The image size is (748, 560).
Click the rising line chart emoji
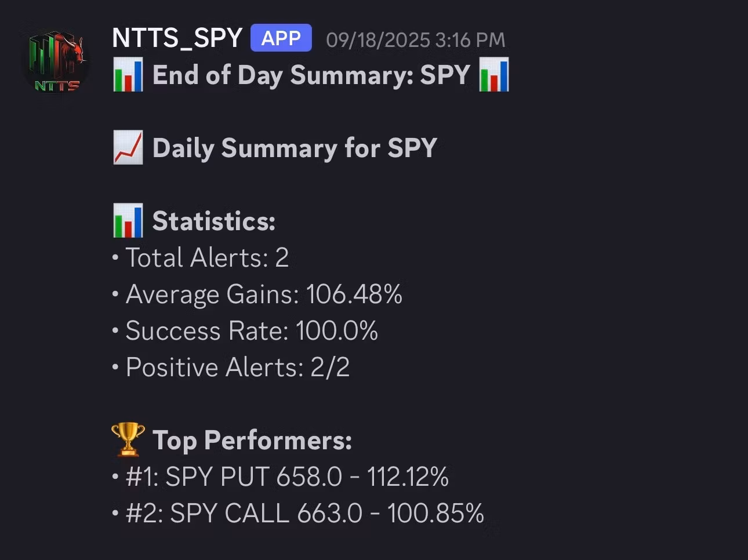coord(128,148)
